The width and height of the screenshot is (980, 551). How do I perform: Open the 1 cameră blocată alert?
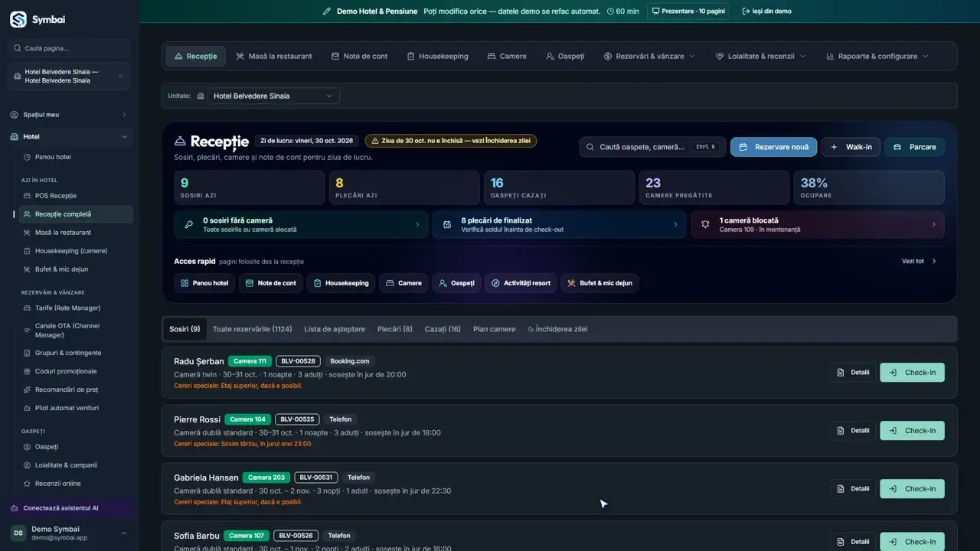(818, 225)
